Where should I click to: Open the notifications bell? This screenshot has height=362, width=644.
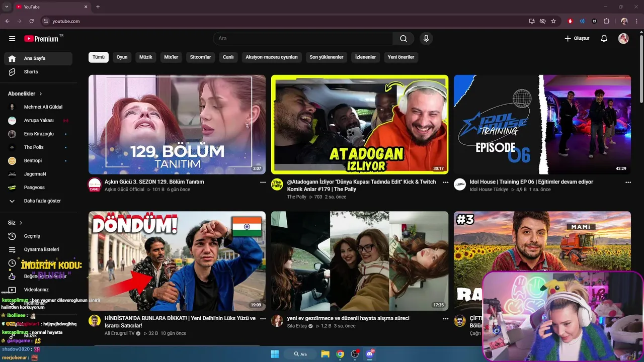click(x=604, y=39)
